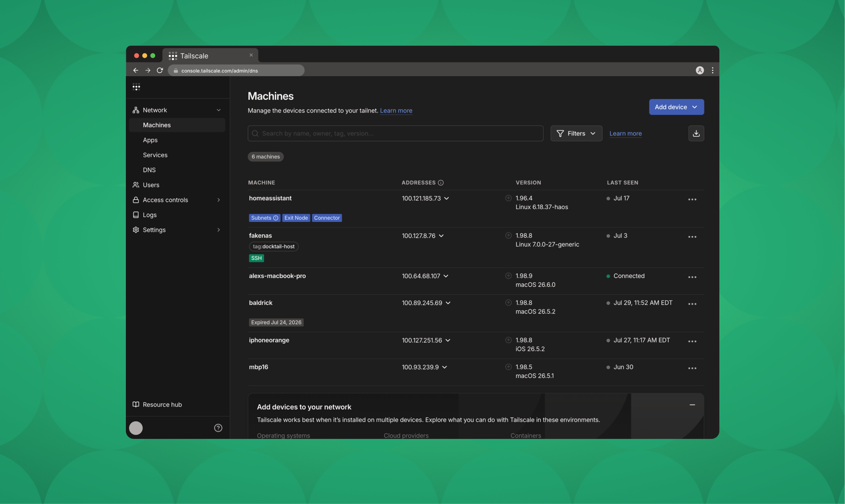
Task: Click the user avatar in the sidebar
Action: (x=136, y=428)
